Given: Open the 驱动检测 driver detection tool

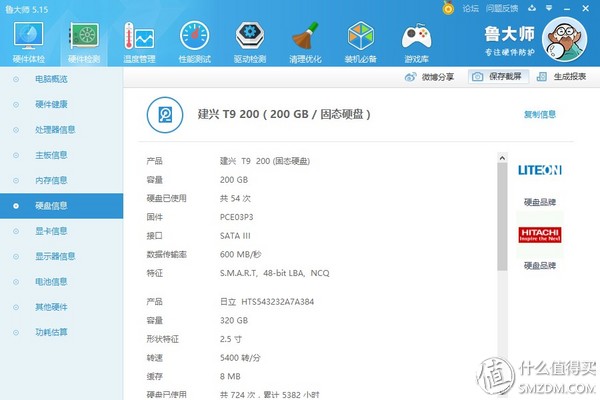Looking at the screenshot, I should tap(250, 36).
